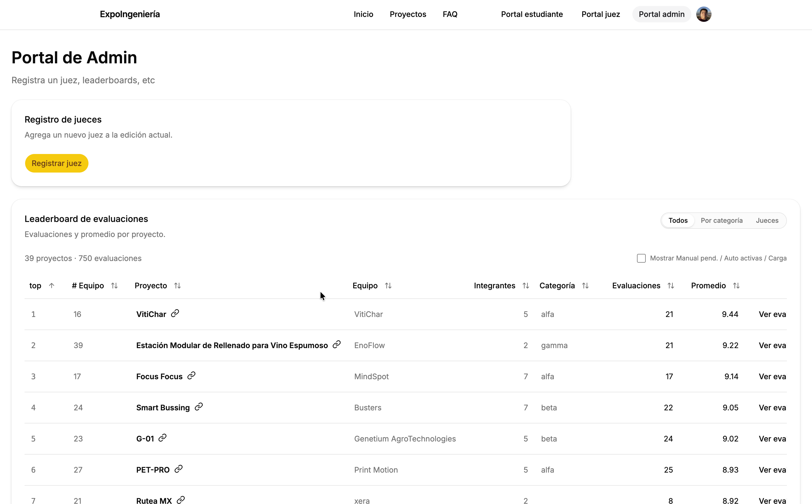Sort by Evaluaciones column arrows
812x504 pixels.
(x=671, y=286)
